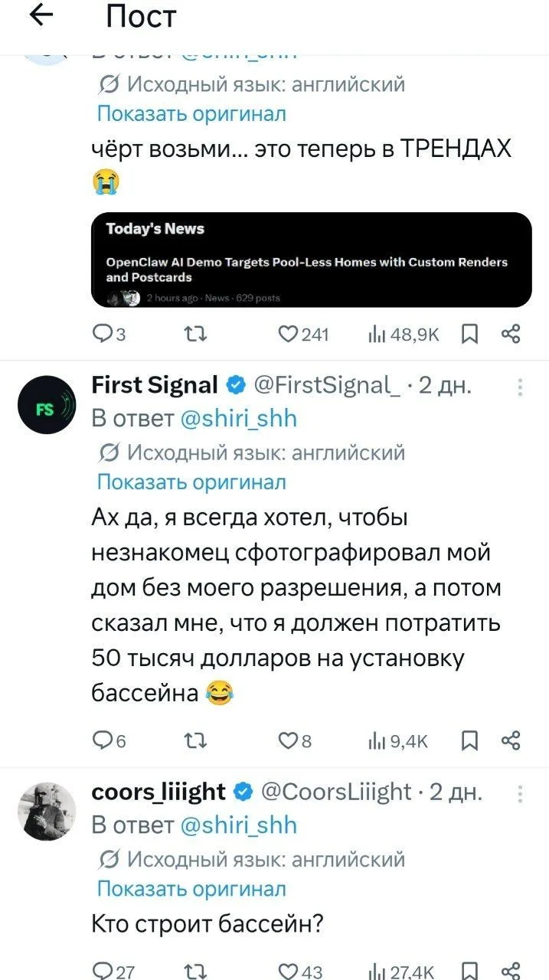
Task: Repost the First Signal reply
Action: 194,740
